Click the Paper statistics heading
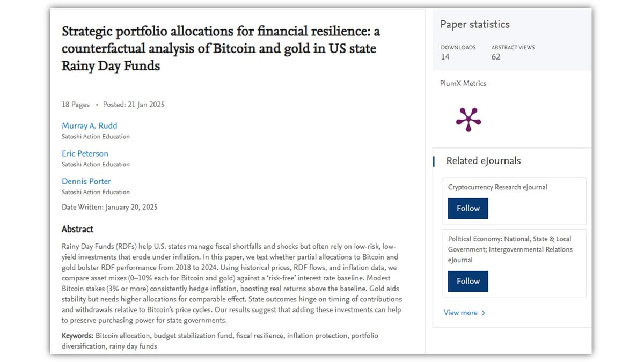Screen dimensions: 644x362 [475, 24]
